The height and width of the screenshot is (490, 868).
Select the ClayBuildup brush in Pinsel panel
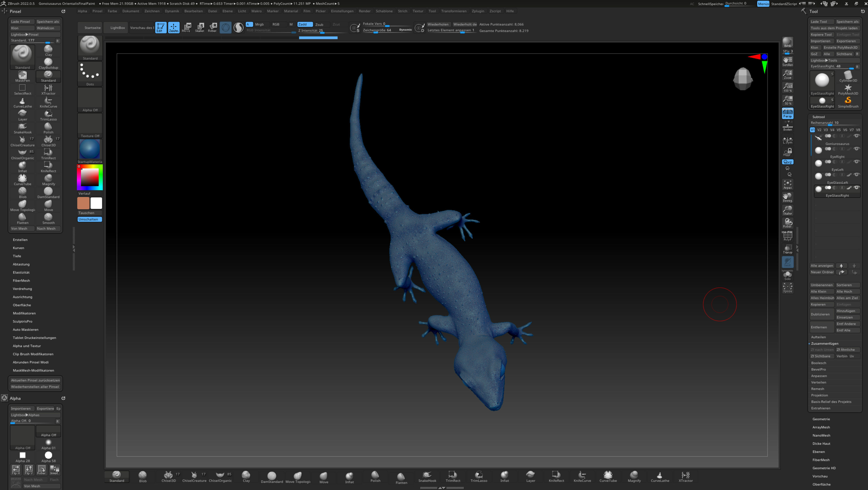click(x=48, y=63)
